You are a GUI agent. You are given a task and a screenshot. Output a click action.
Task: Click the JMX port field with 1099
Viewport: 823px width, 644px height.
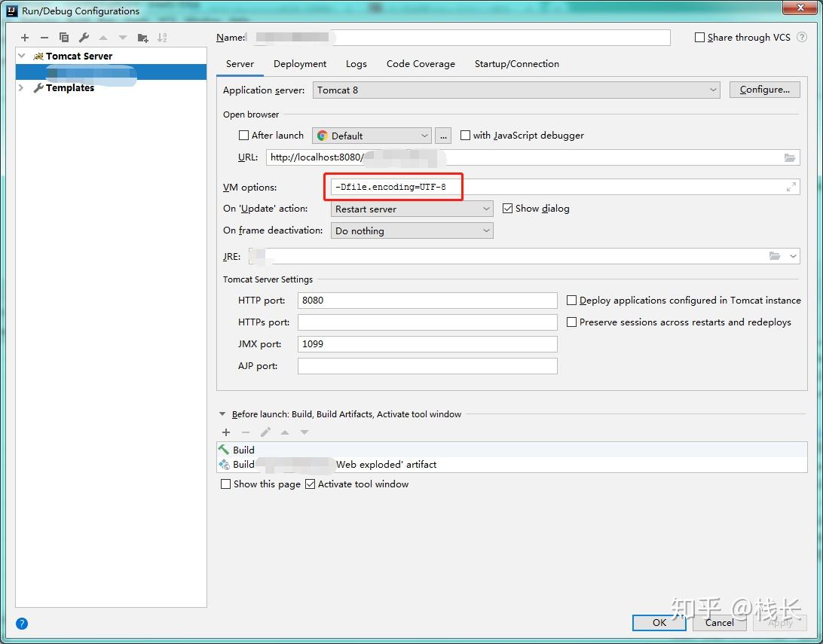427,344
